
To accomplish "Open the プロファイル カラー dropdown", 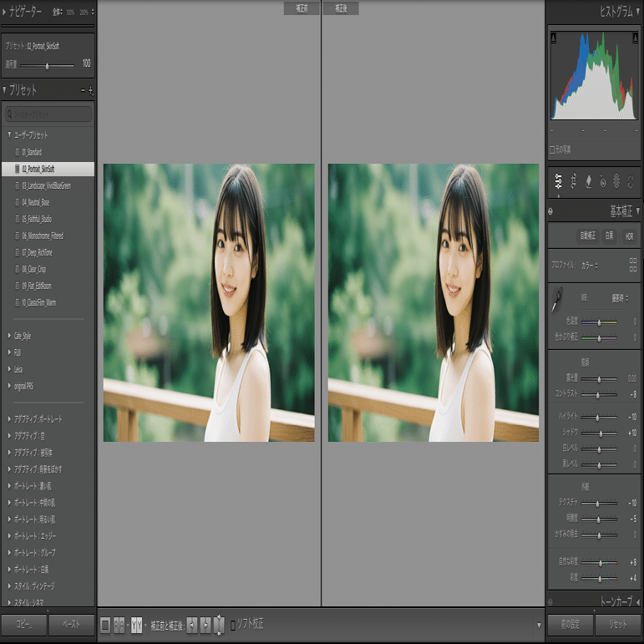I will click(x=590, y=266).
